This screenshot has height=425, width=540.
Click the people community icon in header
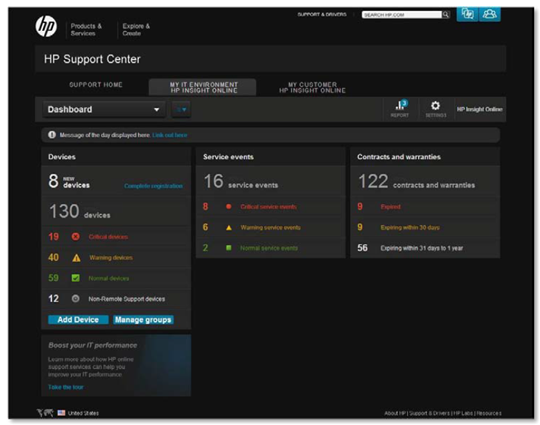click(489, 14)
